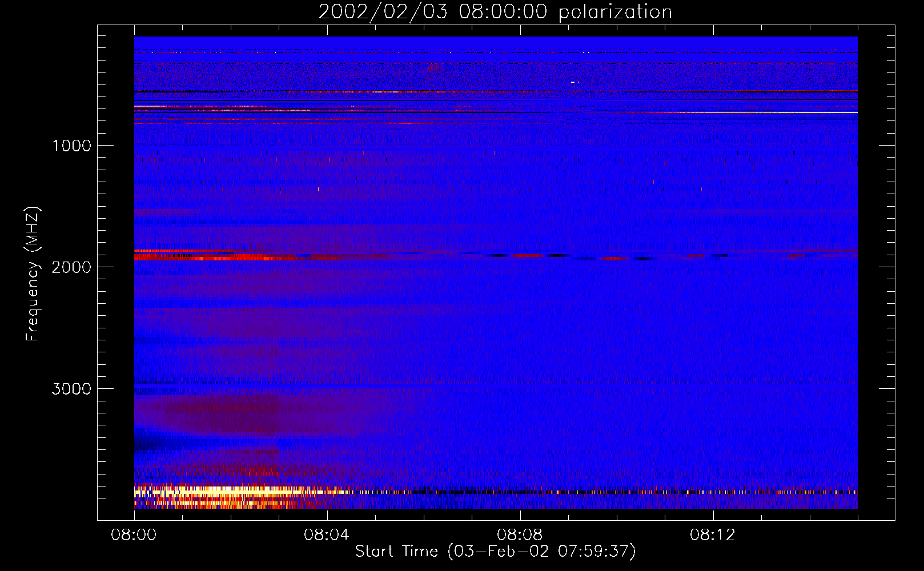Click the '08:08' time axis label
This screenshot has width=924, height=571.
pyautogui.click(x=520, y=535)
